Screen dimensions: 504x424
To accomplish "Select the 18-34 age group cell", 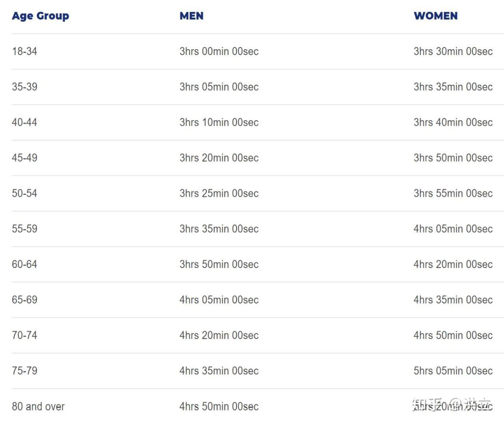I will (24, 51).
